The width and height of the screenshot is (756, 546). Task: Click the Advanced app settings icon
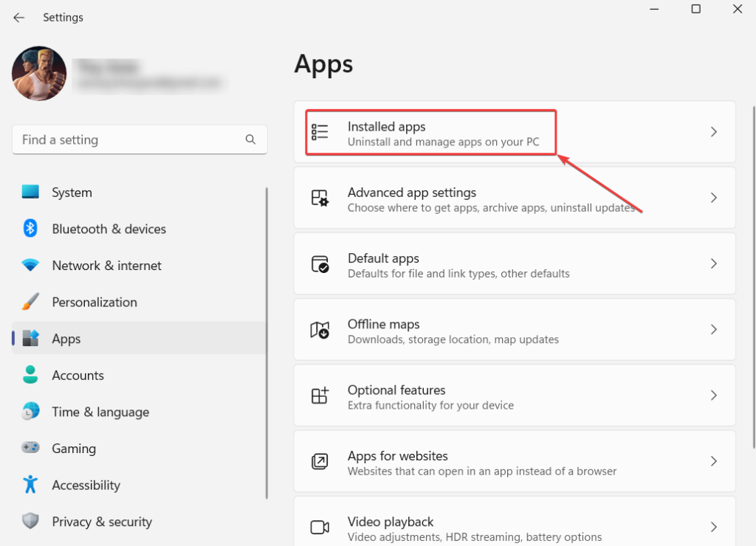[320, 198]
